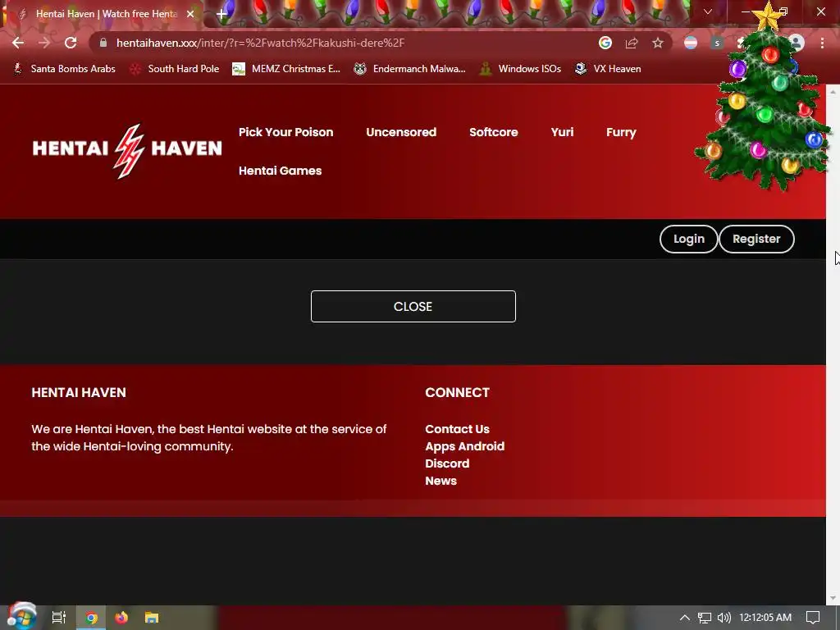
Task: Click the Register button
Action: coord(756,239)
